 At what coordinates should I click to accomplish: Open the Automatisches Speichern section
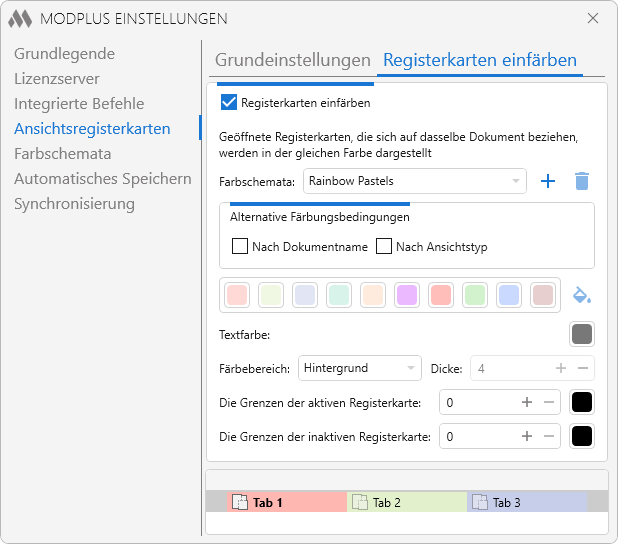click(103, 179)
